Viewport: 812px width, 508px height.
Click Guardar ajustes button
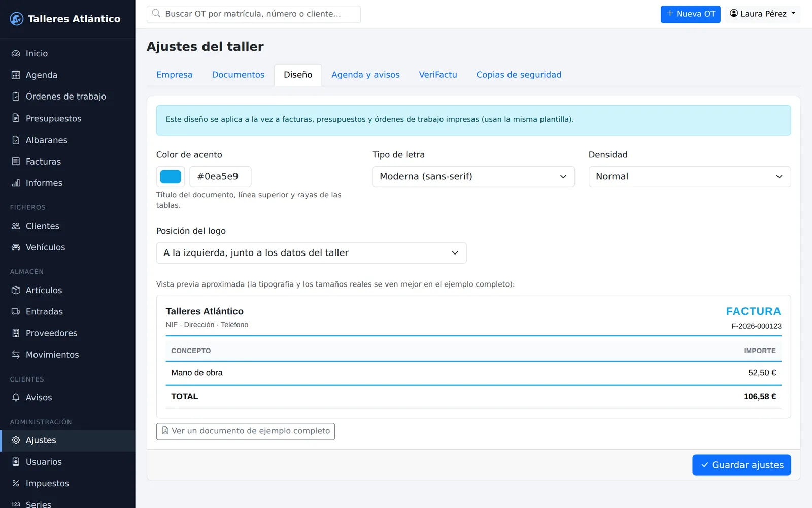coord(741,465)
